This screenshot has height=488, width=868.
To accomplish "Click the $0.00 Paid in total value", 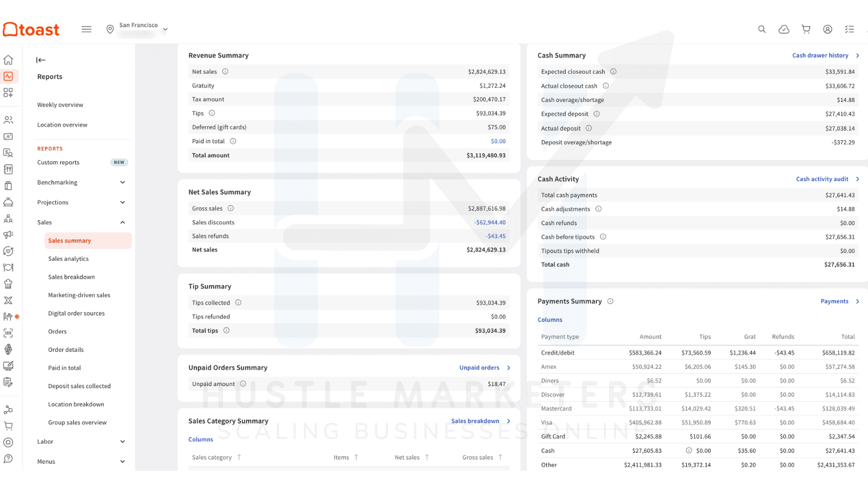I will point(498,142).
